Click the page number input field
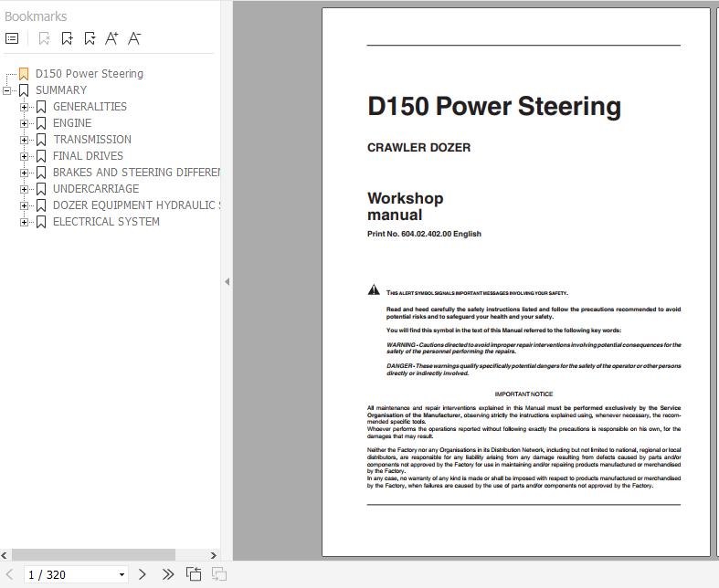This screenshot has width=719, height=588. coord(70,574)
